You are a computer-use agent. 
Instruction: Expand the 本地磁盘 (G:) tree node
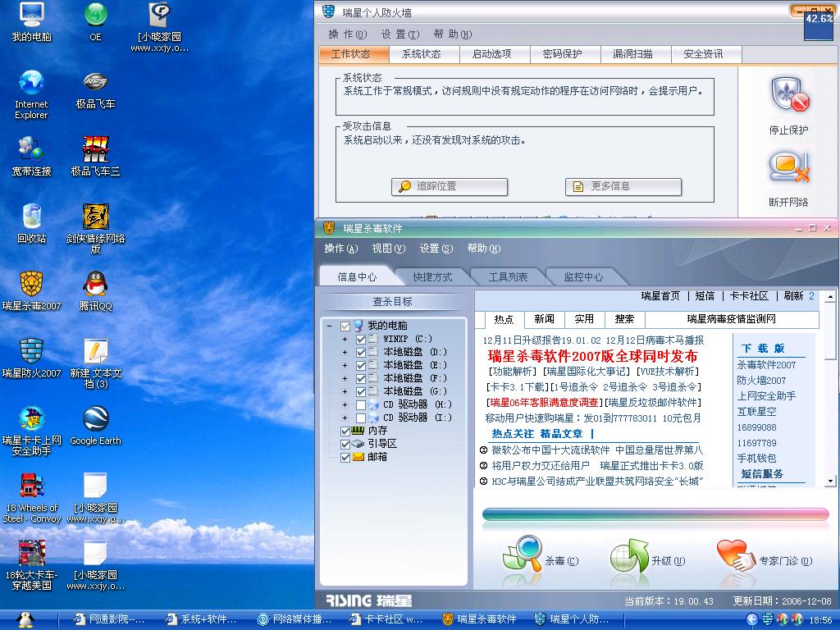pyautogui.click(x=345, y=391)
